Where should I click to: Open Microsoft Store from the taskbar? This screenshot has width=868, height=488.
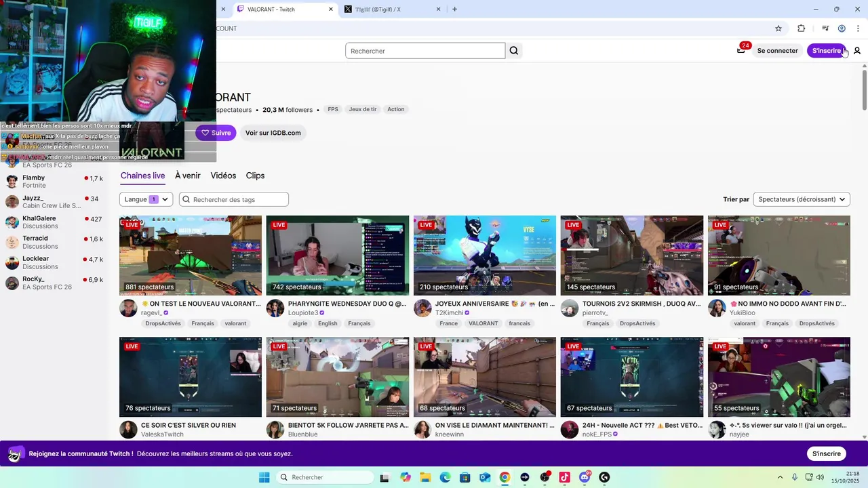click(x=465, y=477)
